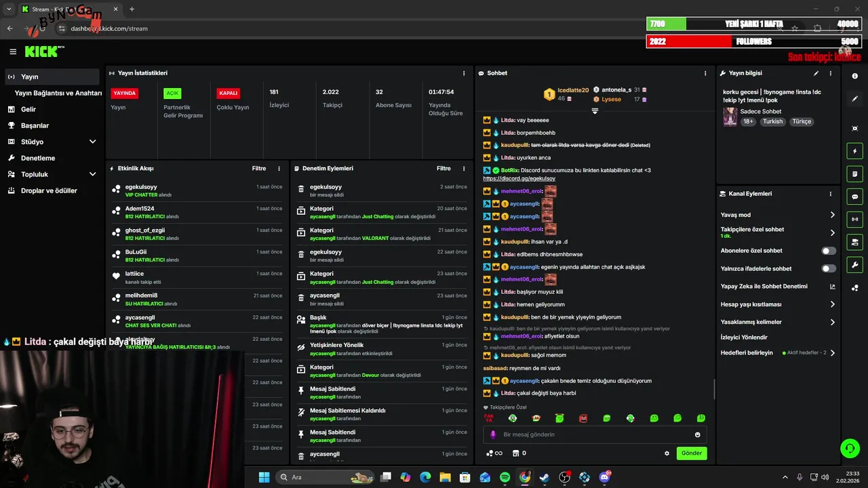Open Hedefleri belirleyin arrow
This screenshot has width=868, height=488.
[x=833, y=353]
